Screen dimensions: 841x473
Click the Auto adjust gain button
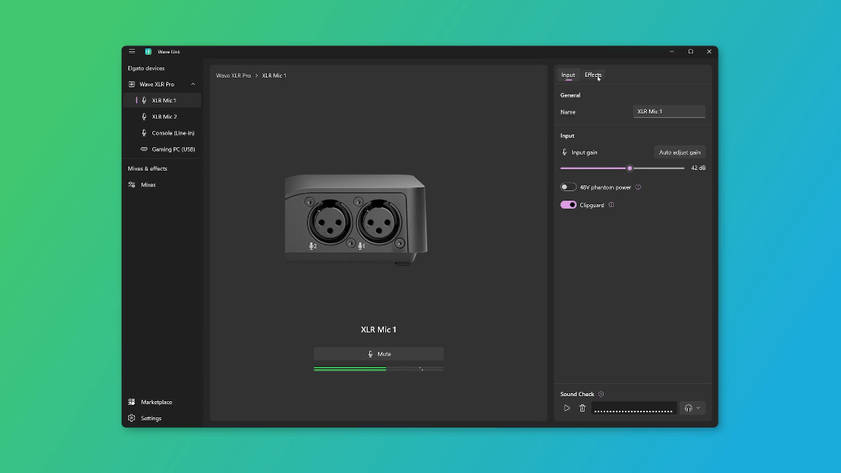tap(680, 152)
